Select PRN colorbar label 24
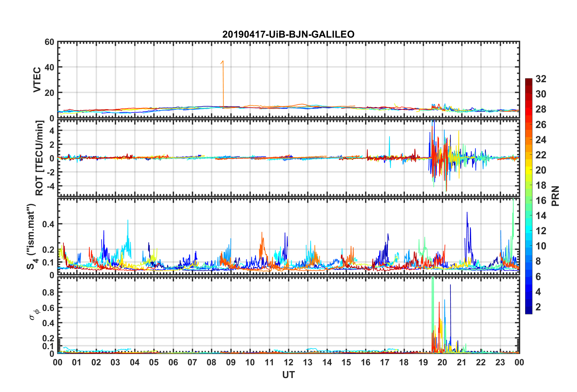Viewport: 577px width, 392px height. point(541,140)
